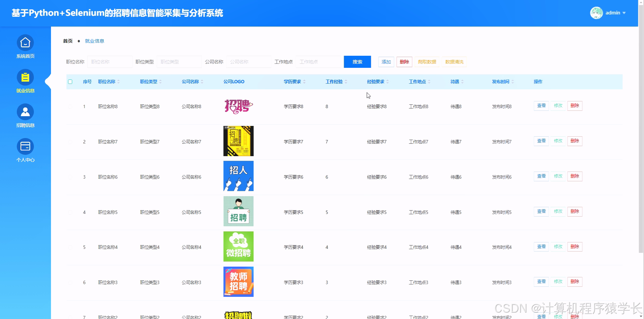
Task: Open 首页 from the breadcrumb
Action: click(x=67, y=41)
